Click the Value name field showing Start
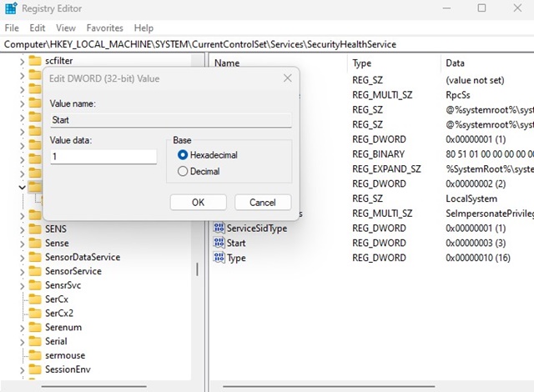Image resolution: width=534 pixels, height=392 pixels. pyautogui.click(x=171, y=120)
